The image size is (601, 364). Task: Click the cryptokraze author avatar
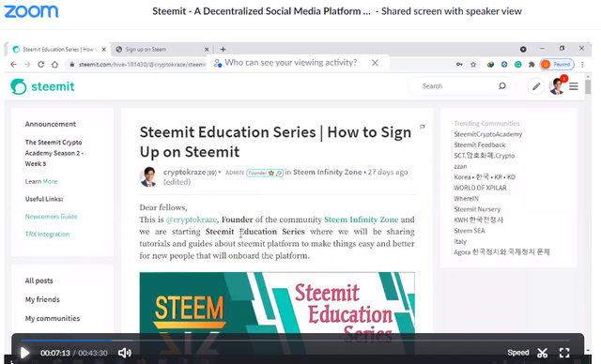point(148,176)
